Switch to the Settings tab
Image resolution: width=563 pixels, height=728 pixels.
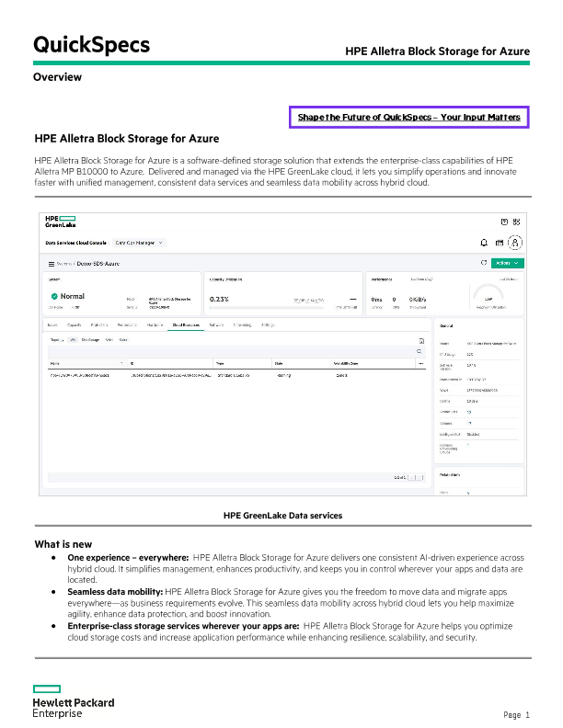coord(268,325)
